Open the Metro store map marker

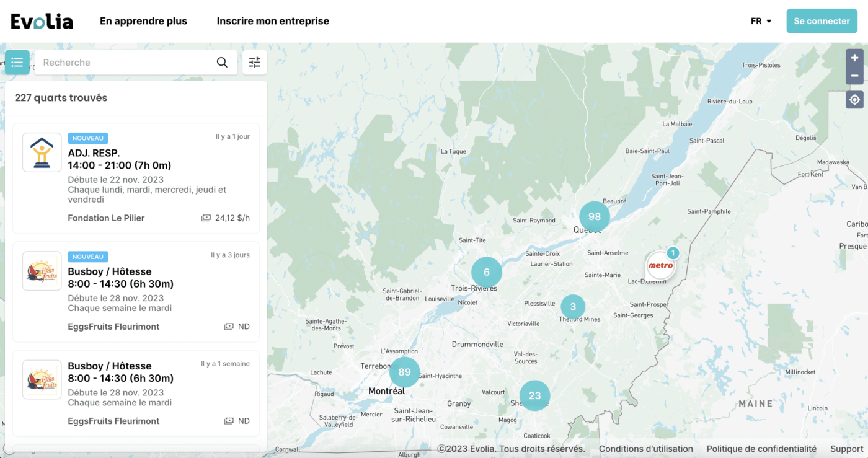[x=660, y=266]
